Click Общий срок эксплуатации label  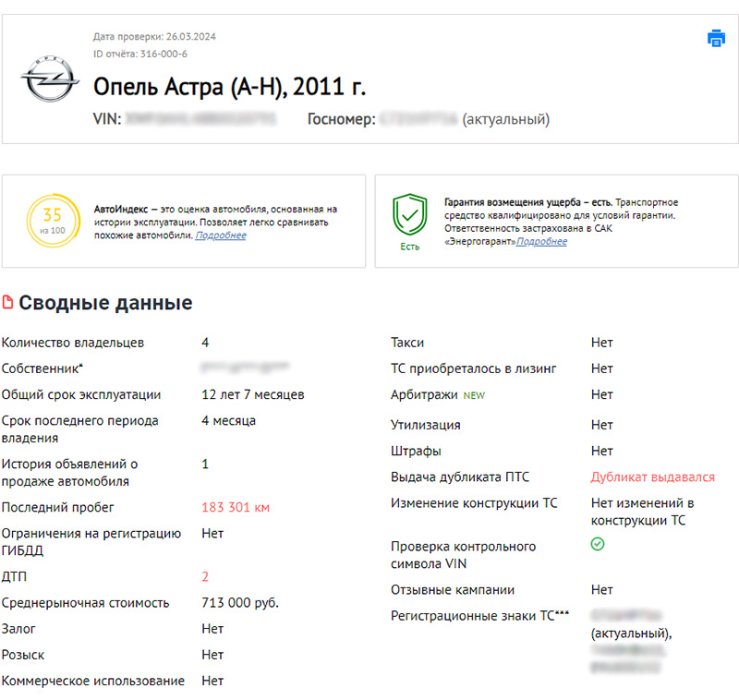81,394
